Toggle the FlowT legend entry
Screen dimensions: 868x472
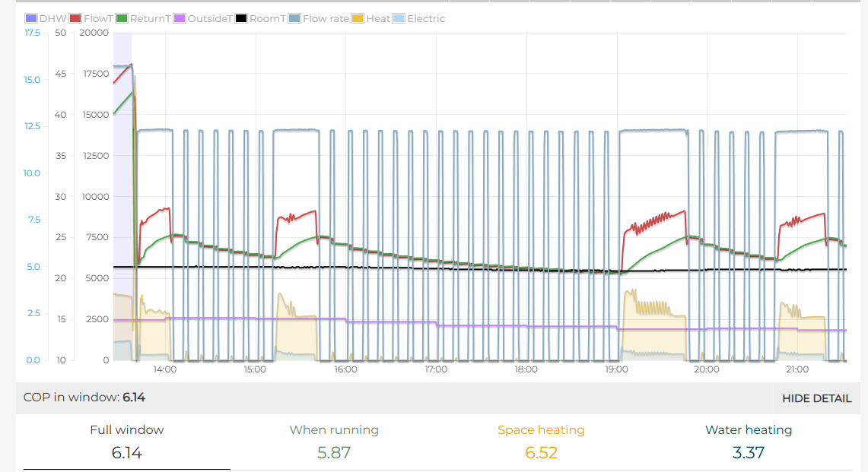click(x=91, y=18)
